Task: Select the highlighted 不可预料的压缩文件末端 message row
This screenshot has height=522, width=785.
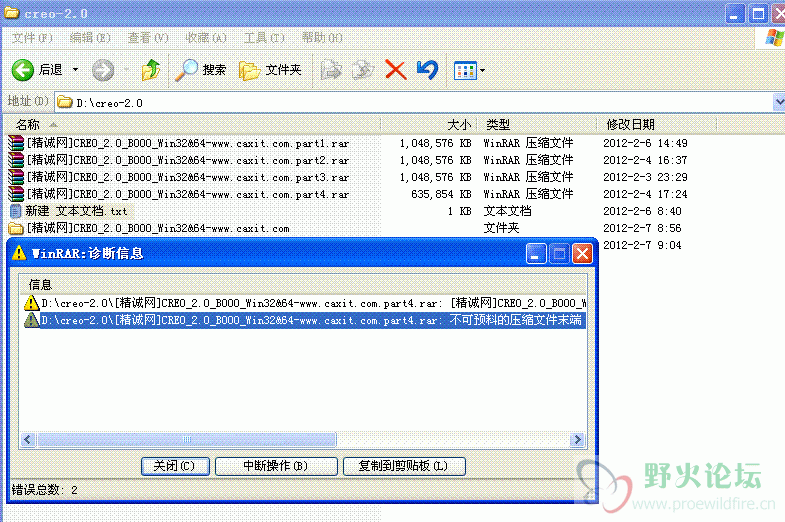Action: click(305, 320)
